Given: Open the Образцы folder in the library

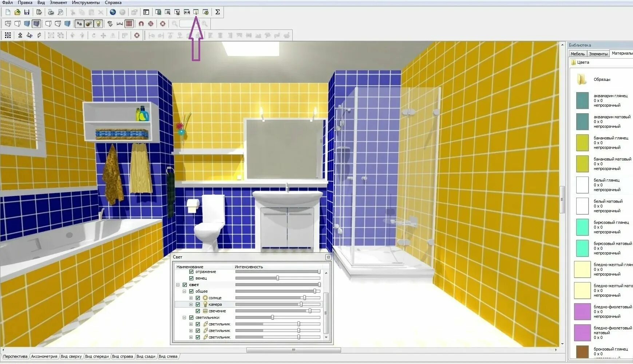Looking at the screenshot, I should 582,79.
